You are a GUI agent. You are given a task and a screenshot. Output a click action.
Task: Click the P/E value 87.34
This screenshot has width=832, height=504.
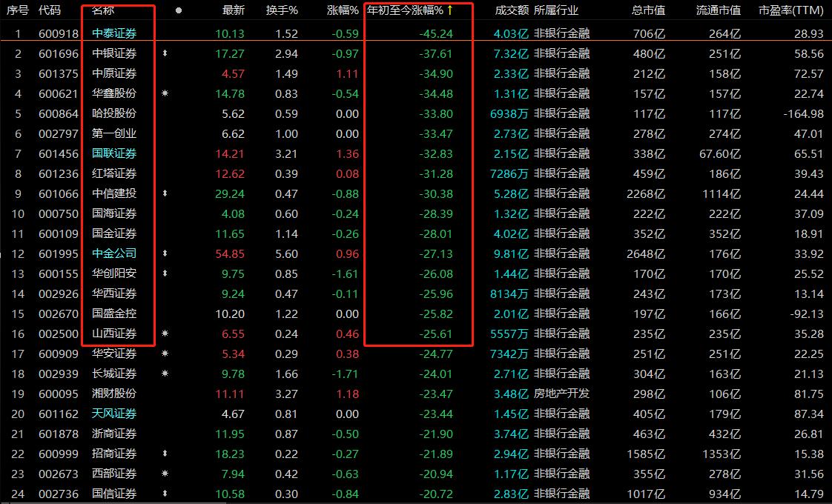pyautogui.click(x=809, y=414)
